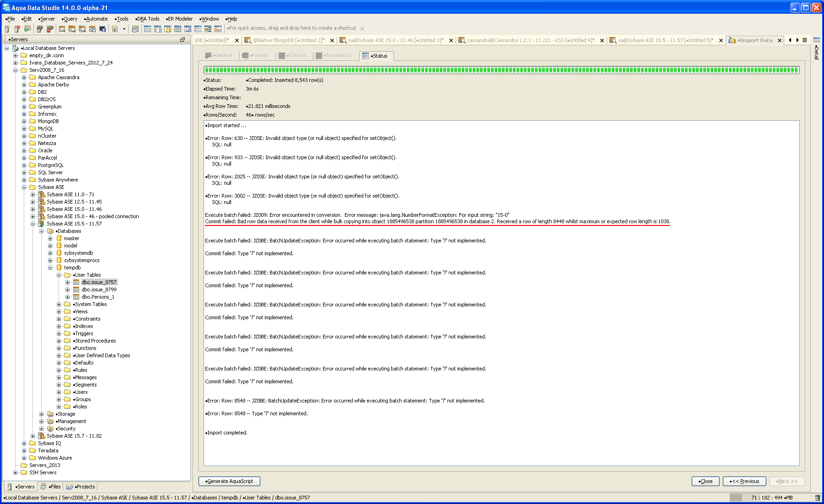The height and width of the screenshot is (504, 824).
Task: Open the Query menu
Action: [70, 19]
